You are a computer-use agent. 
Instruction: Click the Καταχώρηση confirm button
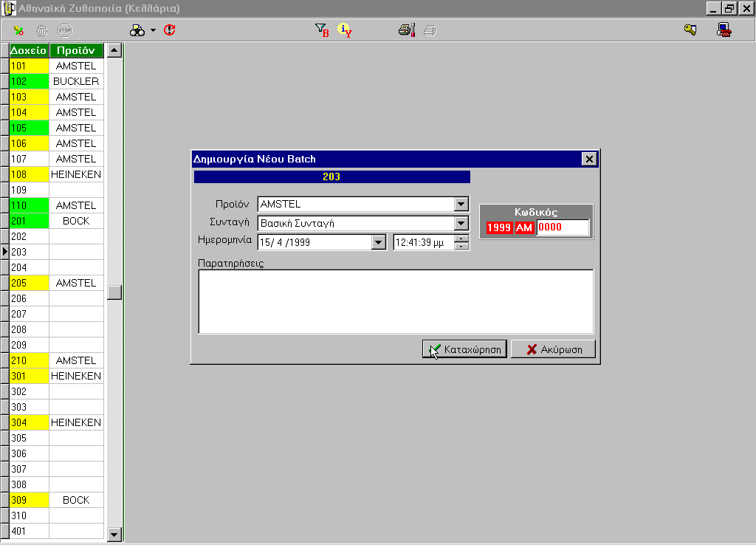tap(464, 349)
